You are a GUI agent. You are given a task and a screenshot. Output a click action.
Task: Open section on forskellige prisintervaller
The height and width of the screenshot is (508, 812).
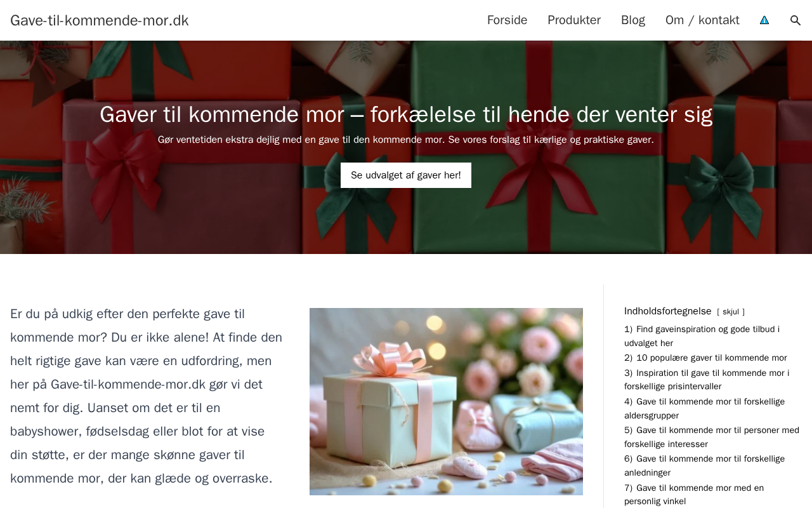click(707, 380)
